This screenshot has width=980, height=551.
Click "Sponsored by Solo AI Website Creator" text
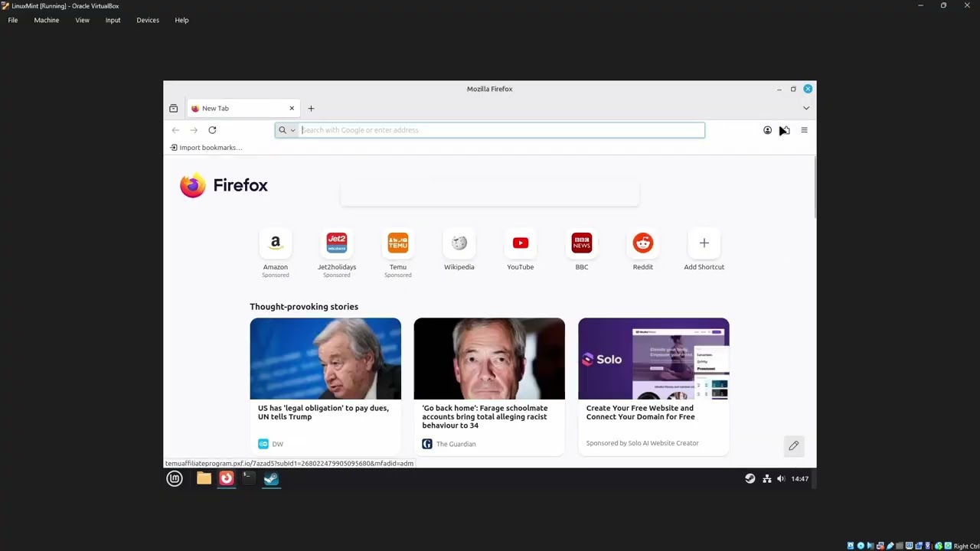(x=642, y=443)
